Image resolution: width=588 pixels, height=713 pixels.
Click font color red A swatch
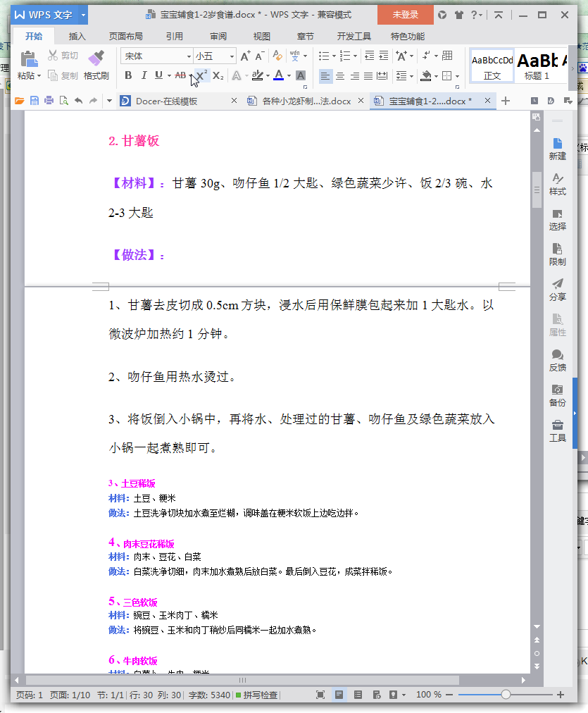[279, 75]
